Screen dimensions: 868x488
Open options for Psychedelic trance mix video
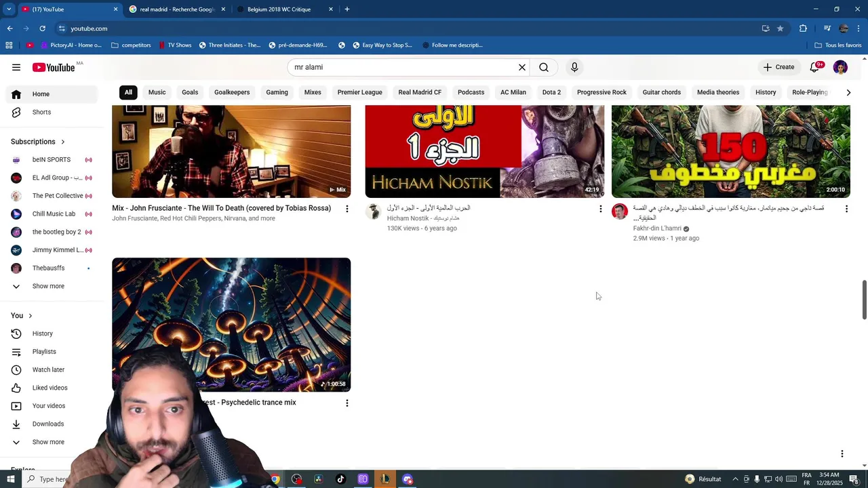click(347, 403)
